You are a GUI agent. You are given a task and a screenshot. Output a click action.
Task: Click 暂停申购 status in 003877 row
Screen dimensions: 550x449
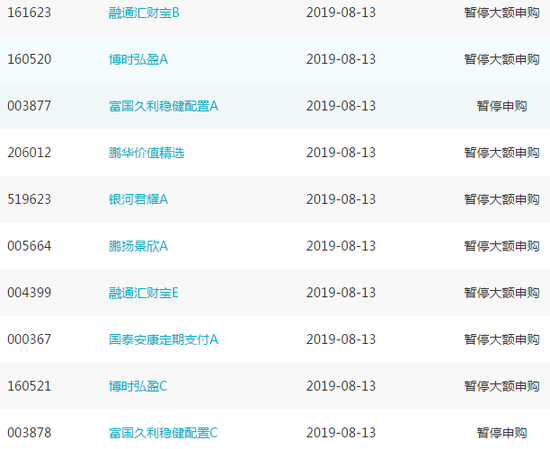[502, 106]
